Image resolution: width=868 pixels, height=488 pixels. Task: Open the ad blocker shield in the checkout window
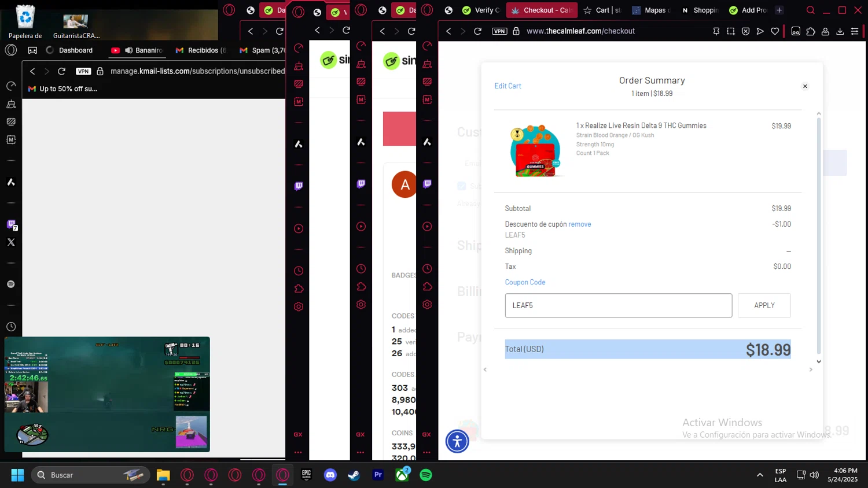pyautogui.click(x=745, y=31)
